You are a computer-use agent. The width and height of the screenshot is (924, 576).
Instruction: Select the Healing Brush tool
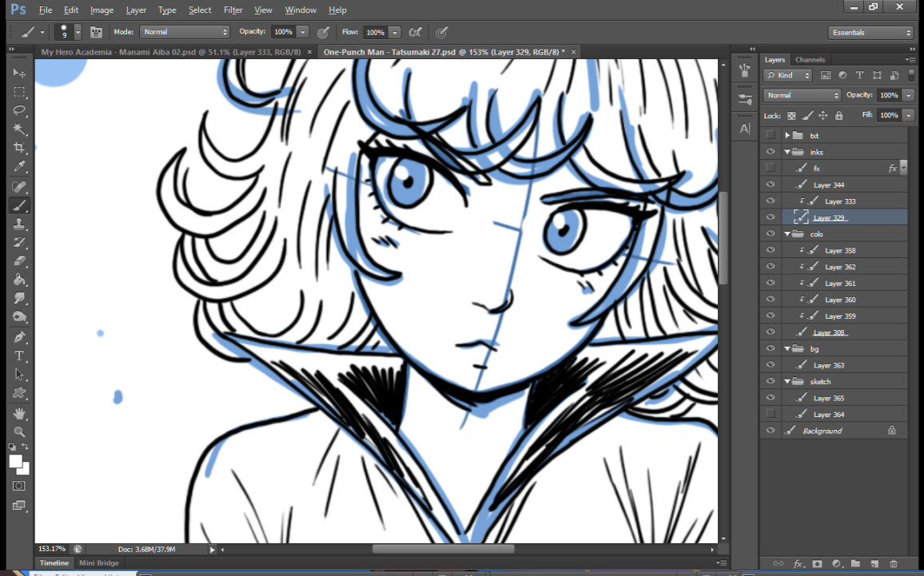pos(19,187)
